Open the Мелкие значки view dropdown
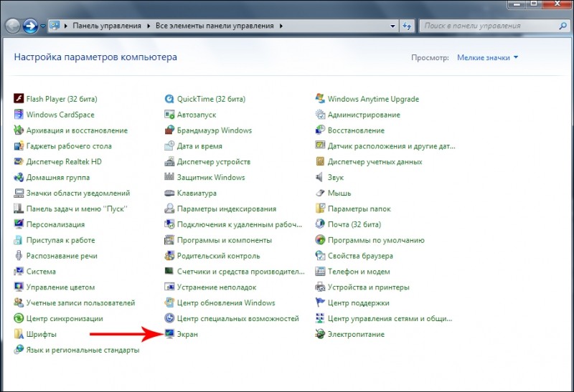 [x=488, y=57]
